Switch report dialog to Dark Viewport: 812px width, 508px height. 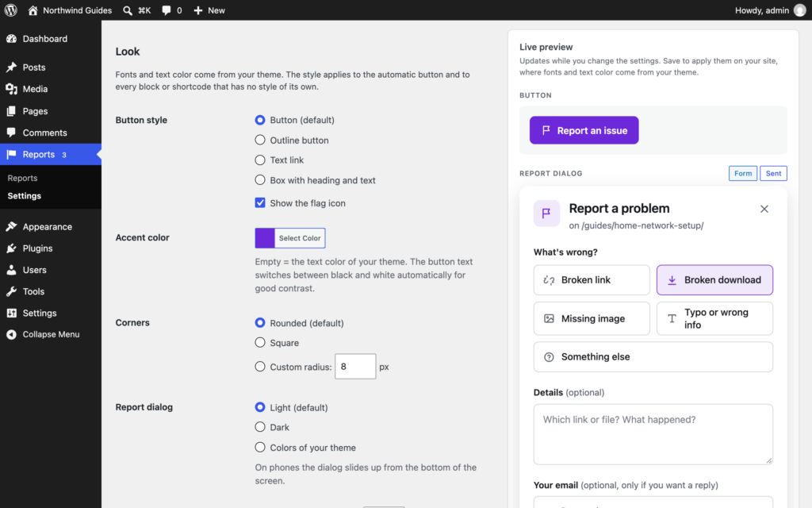260,427
